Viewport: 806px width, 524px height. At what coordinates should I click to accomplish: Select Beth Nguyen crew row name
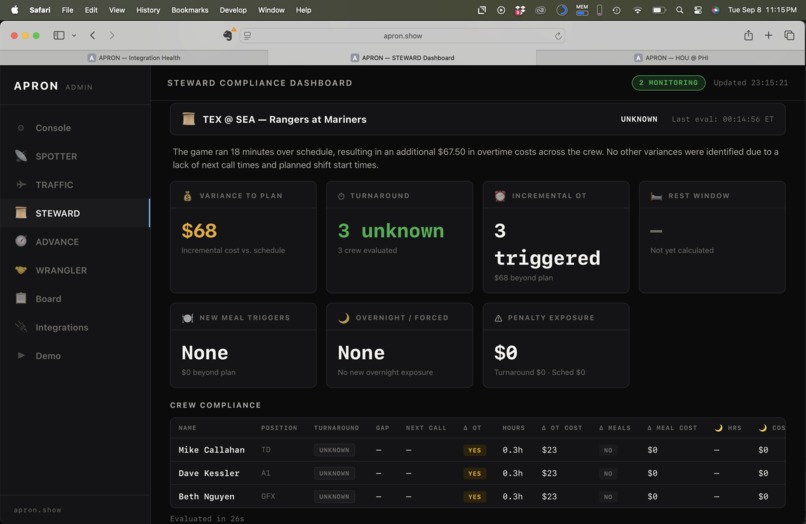[206, 497]
